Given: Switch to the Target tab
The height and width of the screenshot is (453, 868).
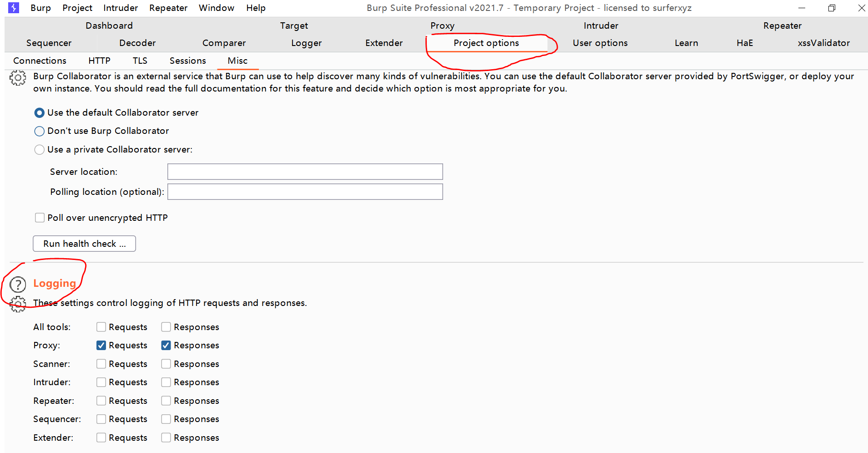Looking at the screenshot, I should (294, 25).
